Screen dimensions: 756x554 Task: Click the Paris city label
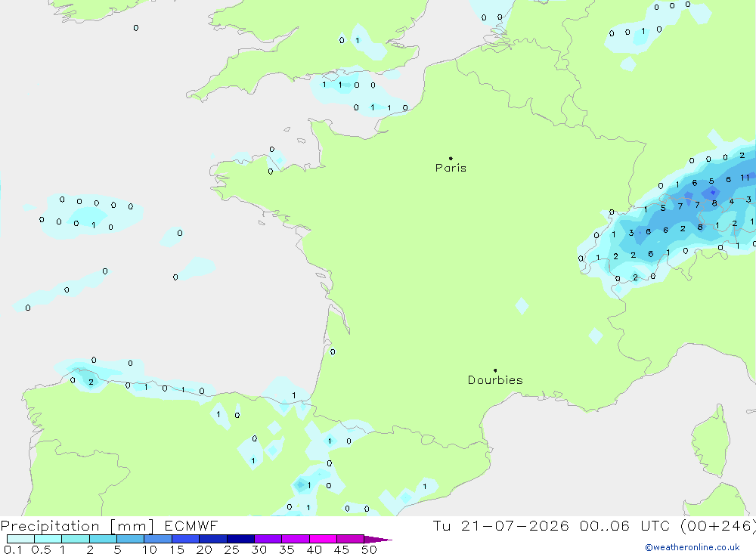451,168
